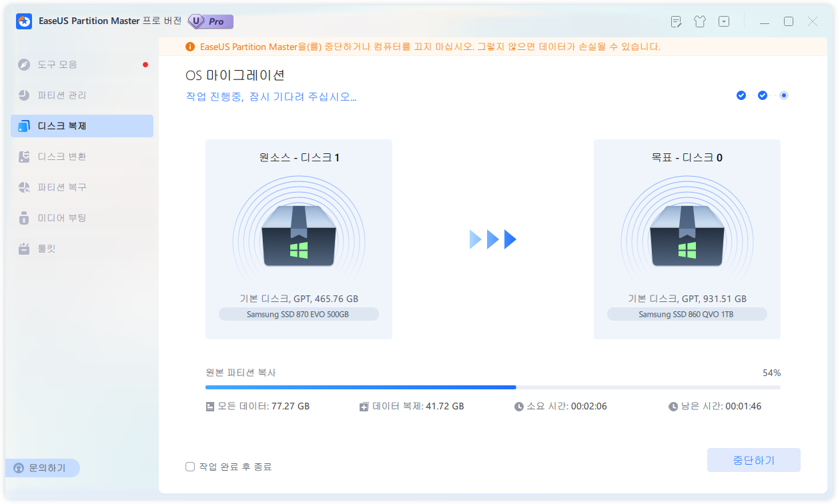Click the second completed step indicator
Image resolution: width=838 pixels, height=504 pixels.
(x=763, y=95)
